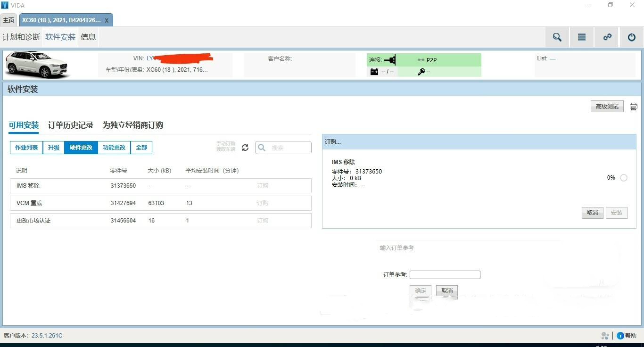Select the 硬件更改 filter
The image size is (644, 347).
[81, 148]
